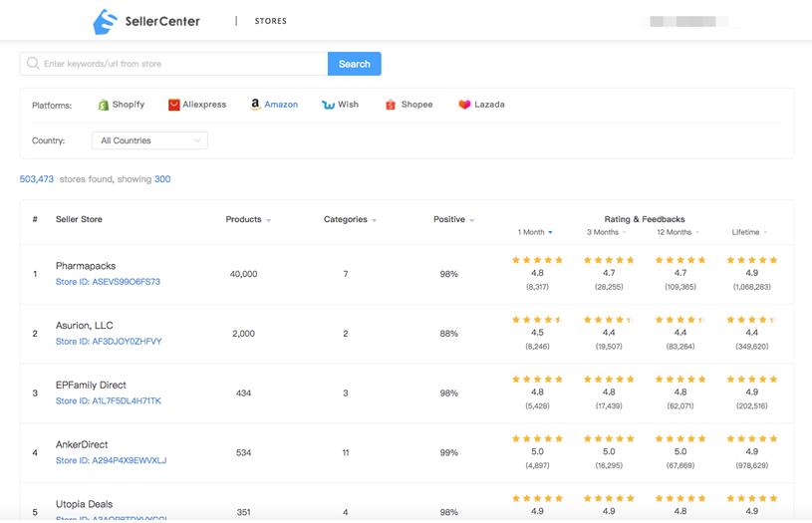
Task: Select the AnkerDirect store name
Action: tap(82, 444)
